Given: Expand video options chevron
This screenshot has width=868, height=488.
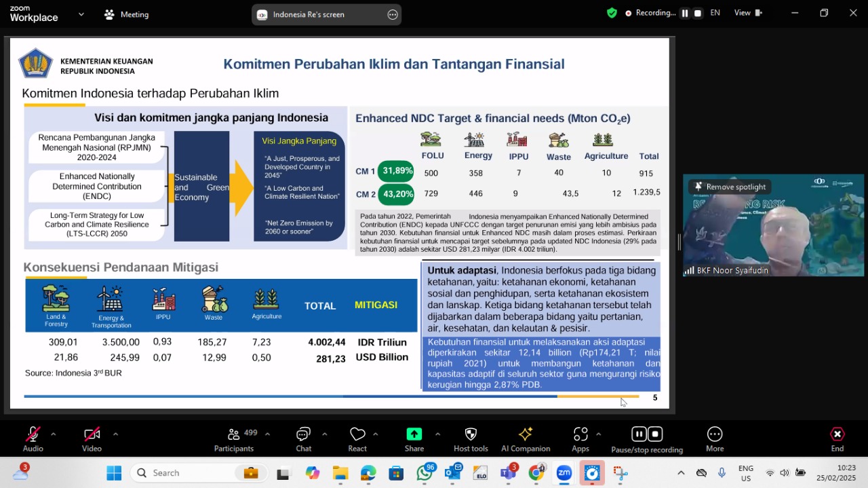Looking at the screenshot, I should (x=115, y=434).
